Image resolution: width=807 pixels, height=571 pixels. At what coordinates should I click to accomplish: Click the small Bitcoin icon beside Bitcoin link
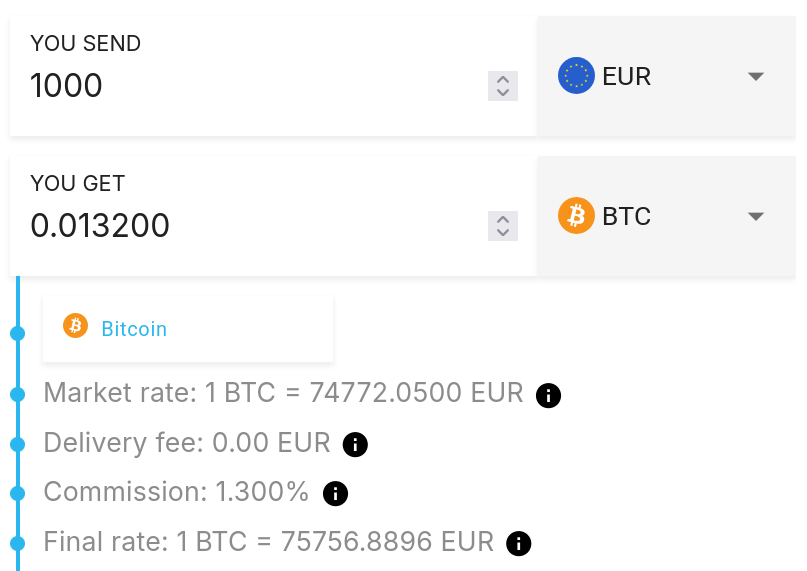[76, 326]
